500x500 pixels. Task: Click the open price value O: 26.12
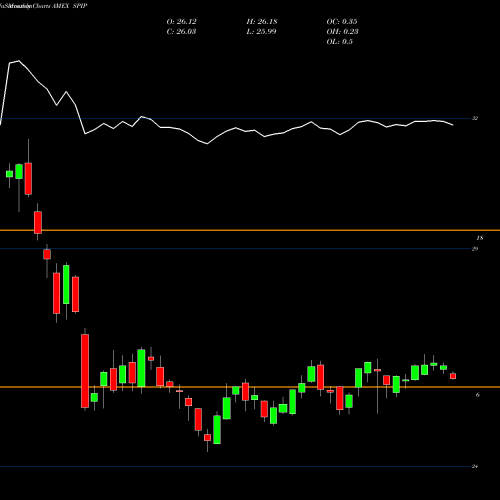(x=181, y=22)
